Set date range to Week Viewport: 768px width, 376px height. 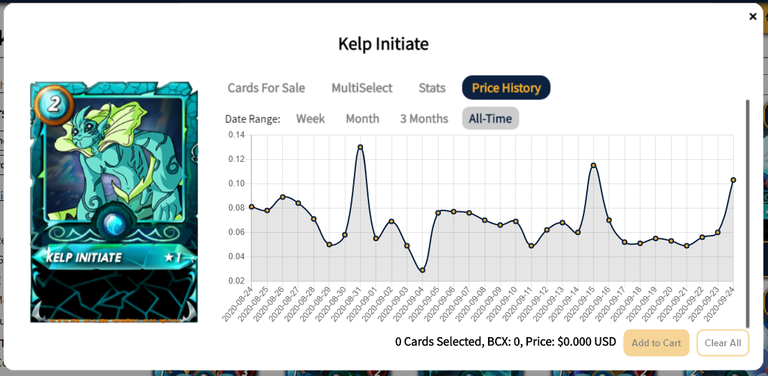[x=311, y=118]
